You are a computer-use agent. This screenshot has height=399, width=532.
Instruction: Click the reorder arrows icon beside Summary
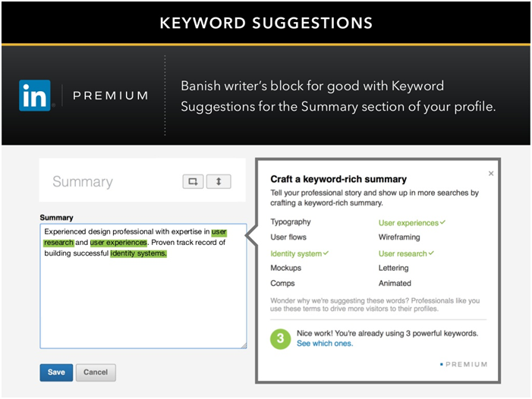(x=219, y=181)
